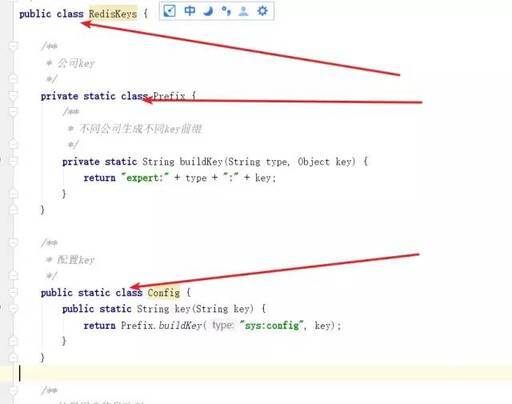Click the Prefix class name declaration
Screen dimensions: 512x404
(169, 96)
